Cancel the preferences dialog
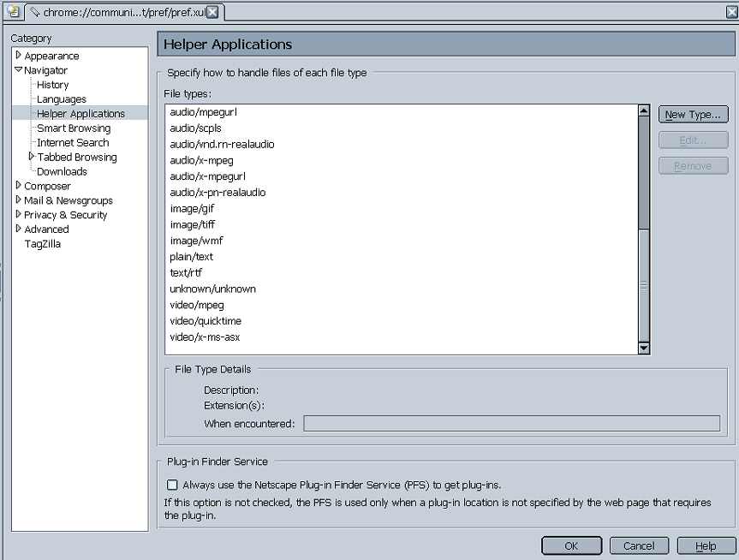The image size is (739, 560). click(x=639, y=546)
